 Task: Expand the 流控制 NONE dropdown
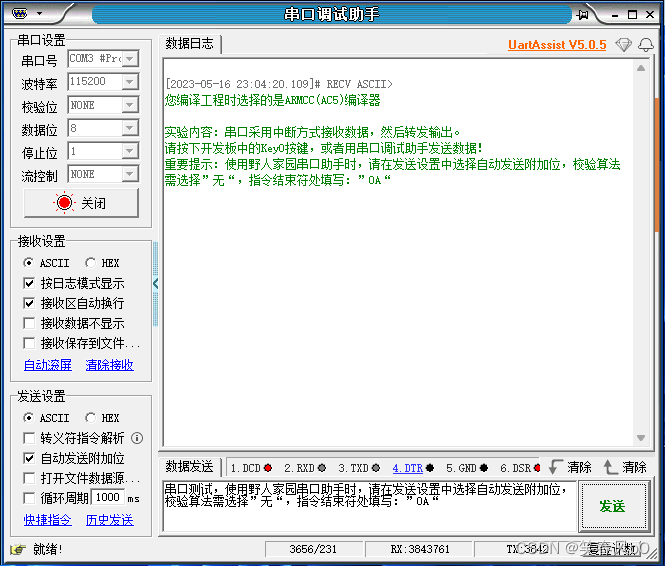pyautogui.click(x=131, y=174)
